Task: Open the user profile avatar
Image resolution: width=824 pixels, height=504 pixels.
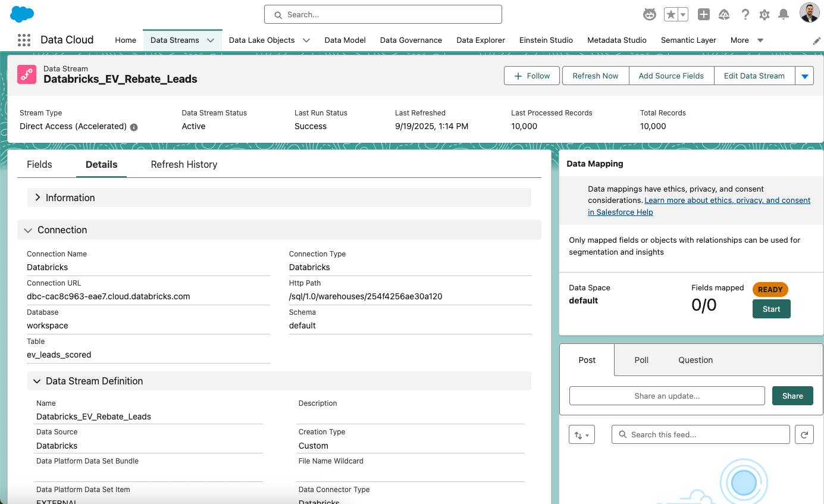Action: tap(809, 13)
